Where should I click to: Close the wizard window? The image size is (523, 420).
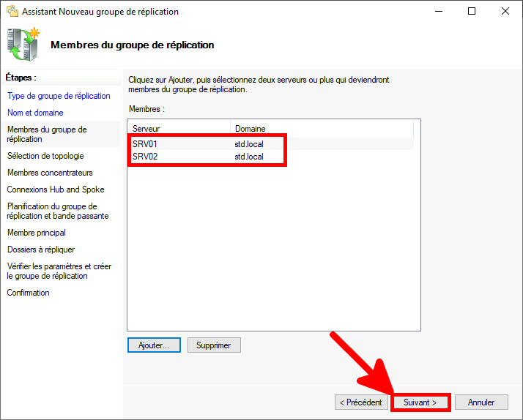(505, 12)
